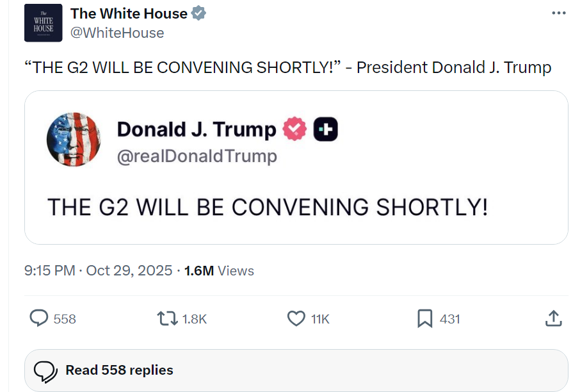Share the post via the upload icon

tap(553, 318)
